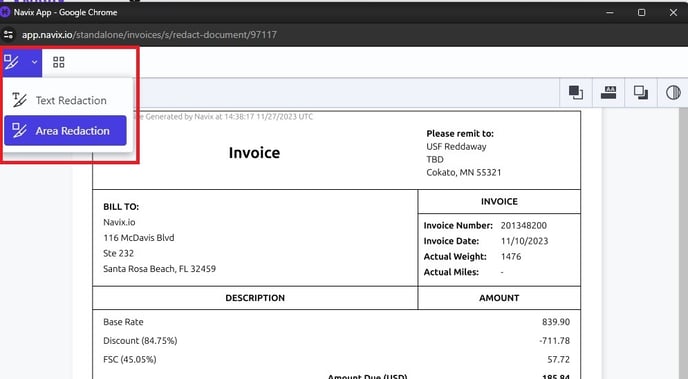Screen dimensions: 688x379
Task: Open the page thumbnails grid view
Action: (x=58, y=62)
